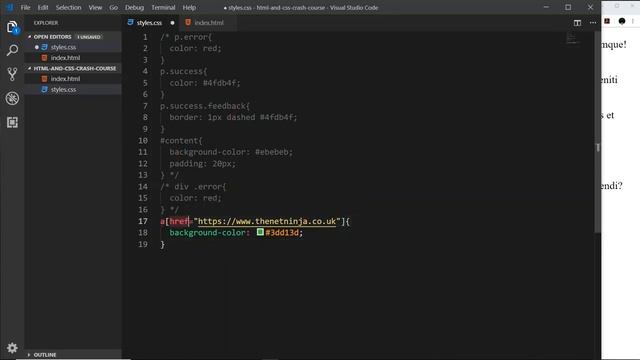Maximize the VS Code window

click(x=568, y=7)
